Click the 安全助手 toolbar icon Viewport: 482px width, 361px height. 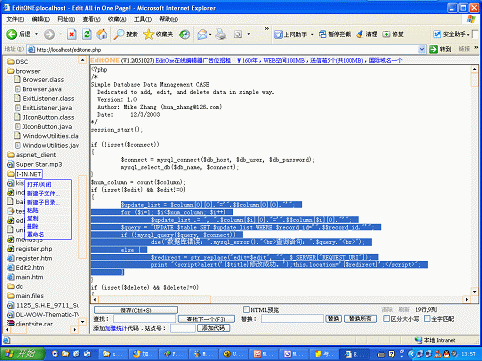(x=437, y=34)
